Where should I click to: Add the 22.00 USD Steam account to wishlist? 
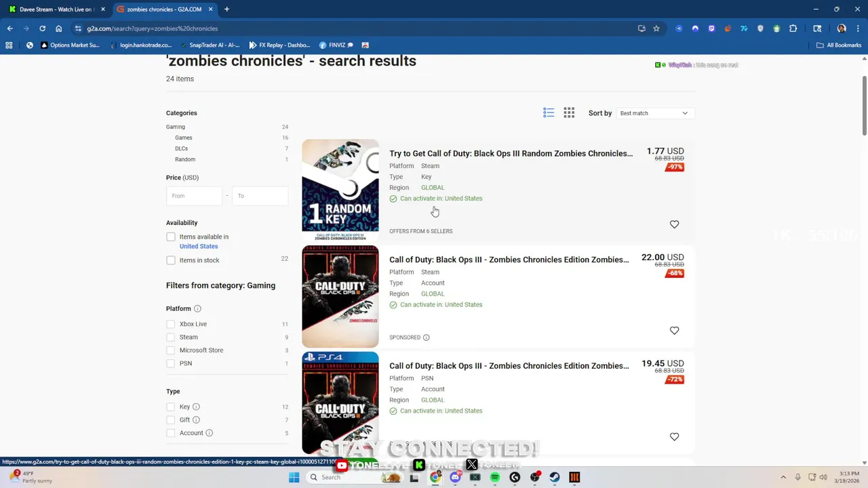pyautogui.click(x=674, y=331)
